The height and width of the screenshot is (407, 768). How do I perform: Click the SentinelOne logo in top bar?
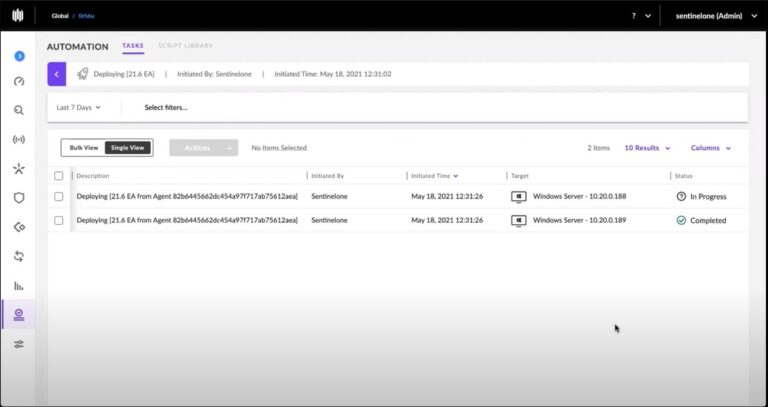click(19, 16)
